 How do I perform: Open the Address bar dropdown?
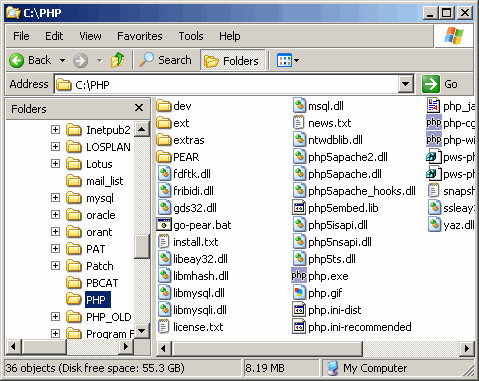coord(405,84)
